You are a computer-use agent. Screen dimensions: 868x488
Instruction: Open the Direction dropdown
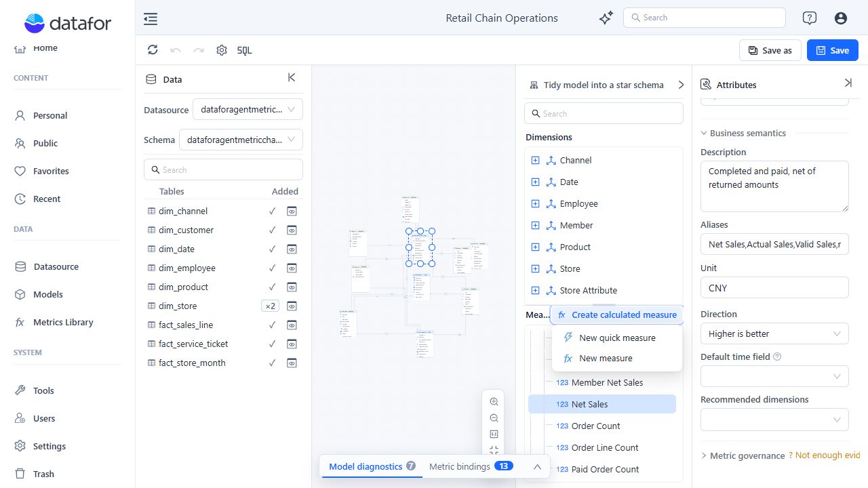coord(774,333)
